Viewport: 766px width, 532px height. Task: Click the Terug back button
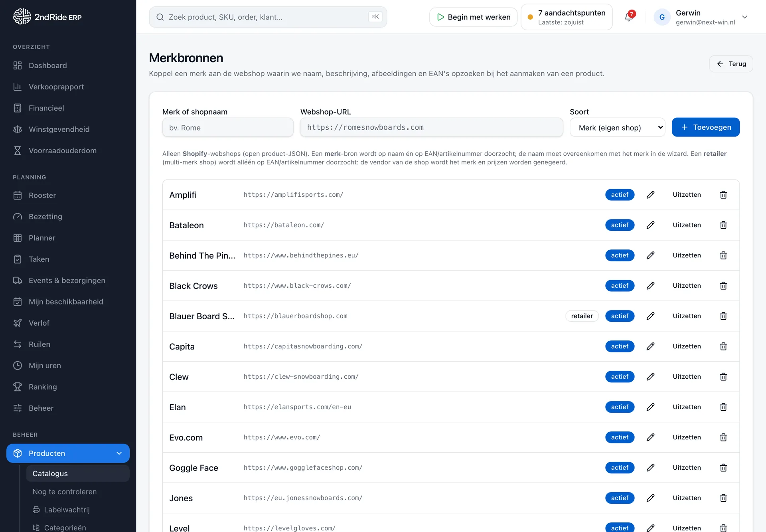[731, 64]
